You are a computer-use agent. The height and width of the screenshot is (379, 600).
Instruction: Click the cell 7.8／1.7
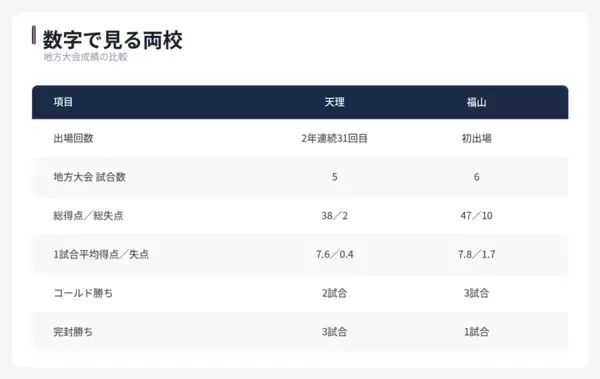point(476,254)
